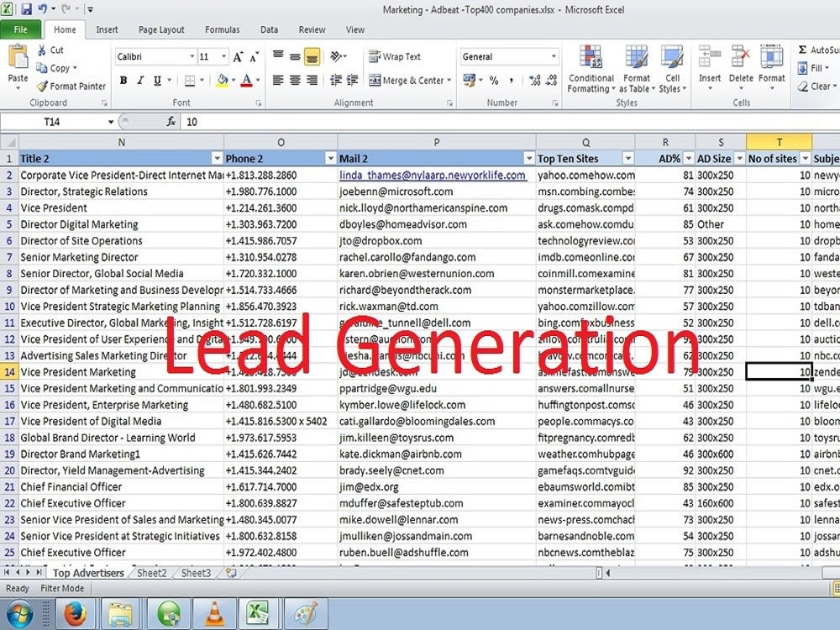Switch to the Insert ribbon tab

point(107,29)
